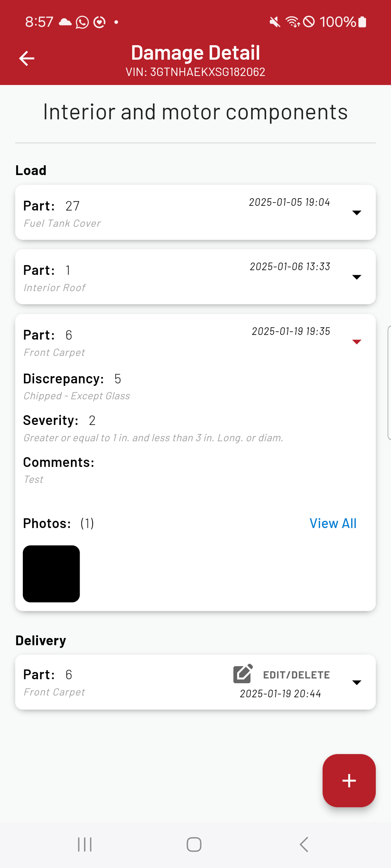Expand the Delivery Front Carpet card
Viewport: 391px width, 868px height.
[357, 682]
